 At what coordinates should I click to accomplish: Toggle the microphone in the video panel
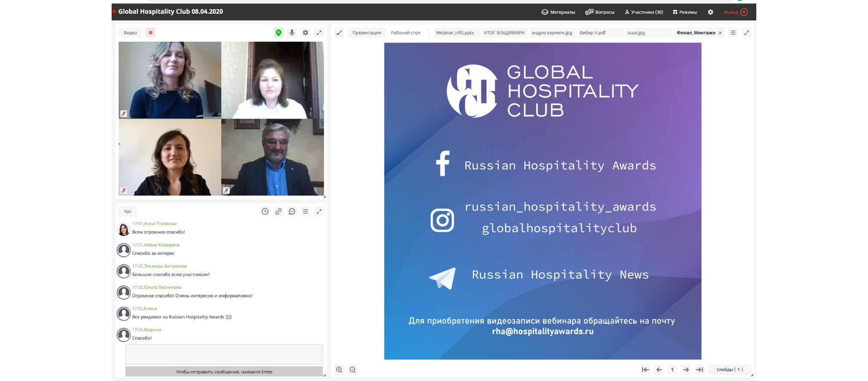(x=292, y=33)
